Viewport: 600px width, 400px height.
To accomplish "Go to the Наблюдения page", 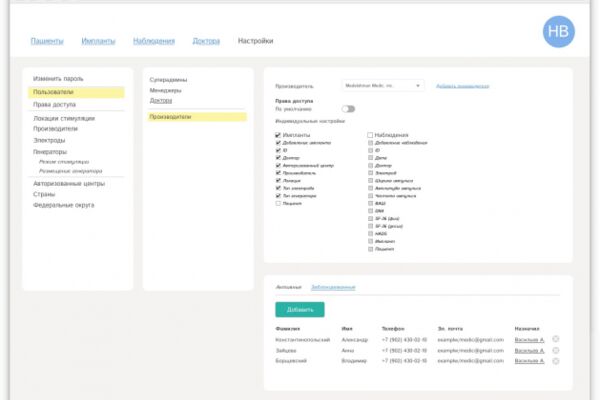I will pos(154,41).
